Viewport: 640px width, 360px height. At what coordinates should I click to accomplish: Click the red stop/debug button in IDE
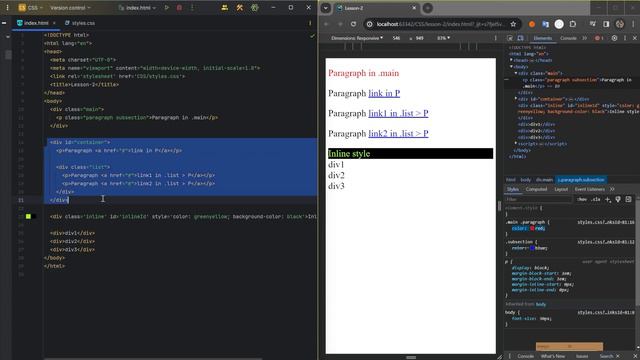pyautogui.click(x=179, y=7)
